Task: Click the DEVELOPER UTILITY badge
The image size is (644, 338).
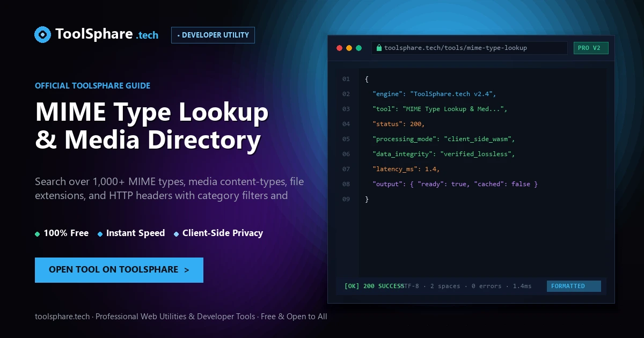Action: [x=213, y=35]
